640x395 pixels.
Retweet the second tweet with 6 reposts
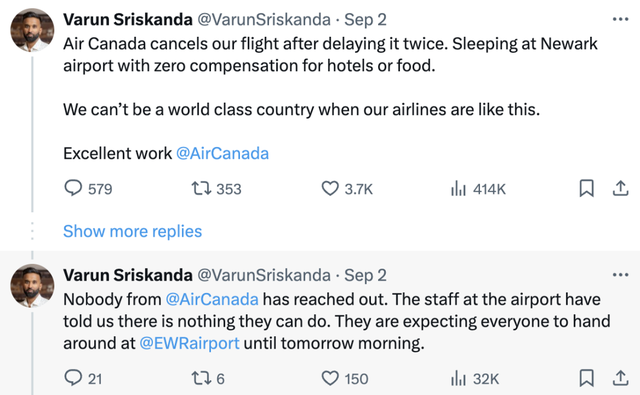(208, 378)
